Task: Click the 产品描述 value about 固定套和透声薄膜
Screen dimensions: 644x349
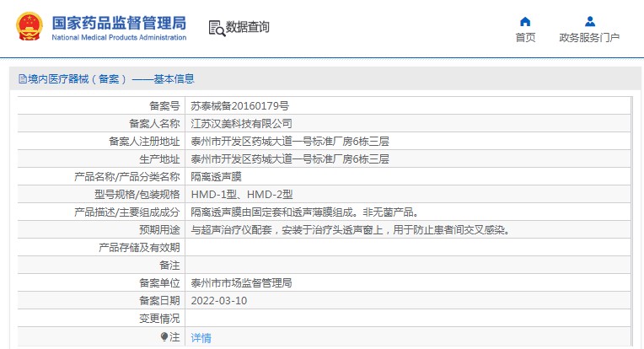Action: click(x=306, y=212)
